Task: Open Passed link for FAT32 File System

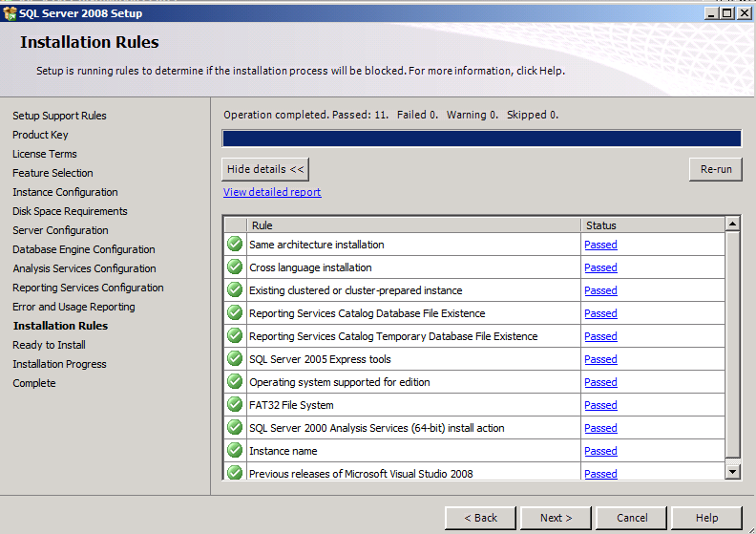Action: (600, 405)
